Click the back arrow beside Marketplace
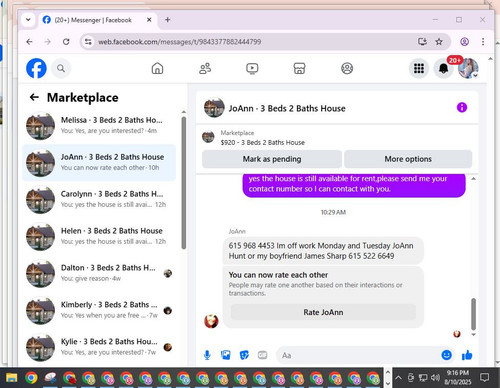 click(34, 97)
